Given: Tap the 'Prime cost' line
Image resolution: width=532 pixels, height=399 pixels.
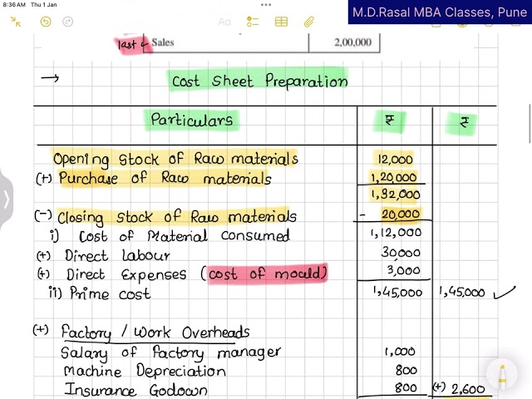Looking at the screenshot, I should (x=109, y=293).
